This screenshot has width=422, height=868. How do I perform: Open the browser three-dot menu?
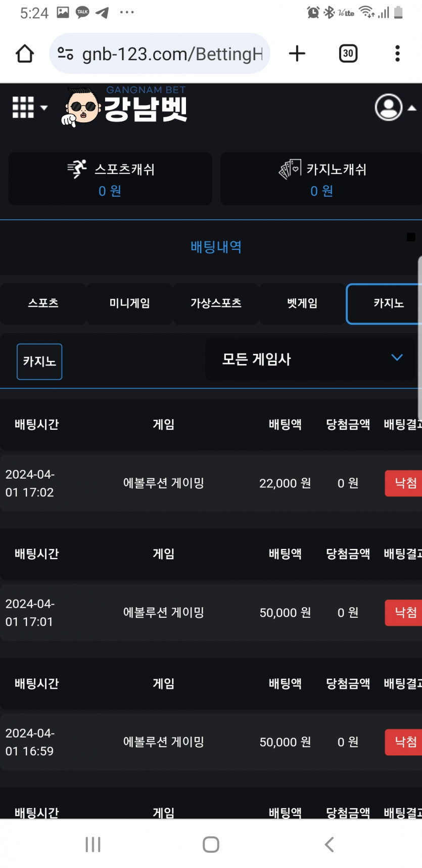[397, 54]
